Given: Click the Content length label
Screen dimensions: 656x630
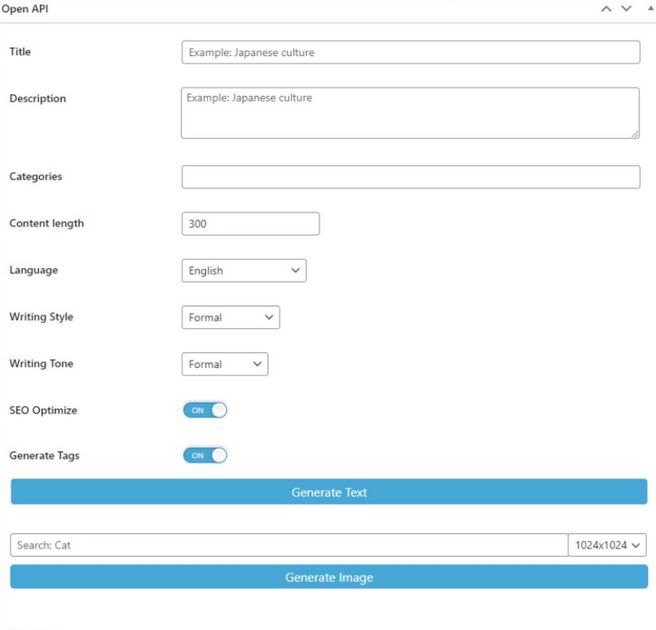Looking at the screenshot, I should coord(46,223).
